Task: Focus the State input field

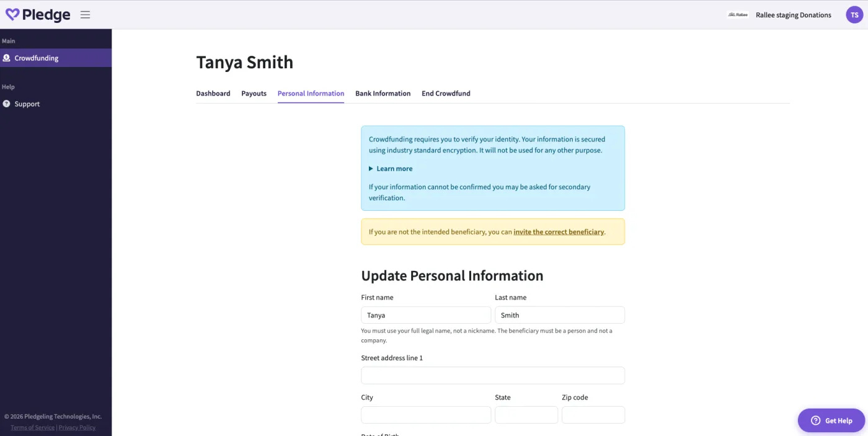Action: pyautogui.click(x=526, y=415)
